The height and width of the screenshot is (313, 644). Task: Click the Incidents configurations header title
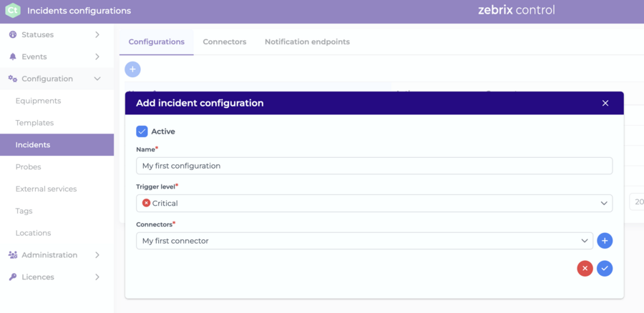(x=79, y=11)
